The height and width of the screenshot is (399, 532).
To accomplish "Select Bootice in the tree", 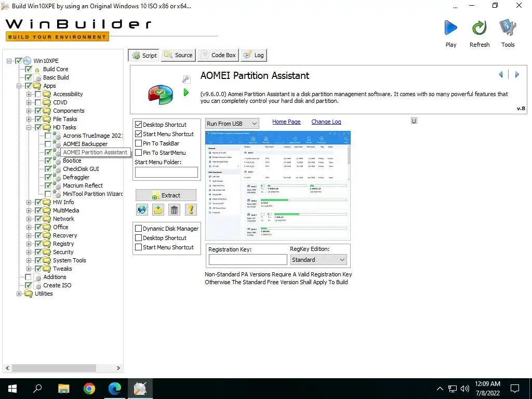I will (x=72, y=161).
